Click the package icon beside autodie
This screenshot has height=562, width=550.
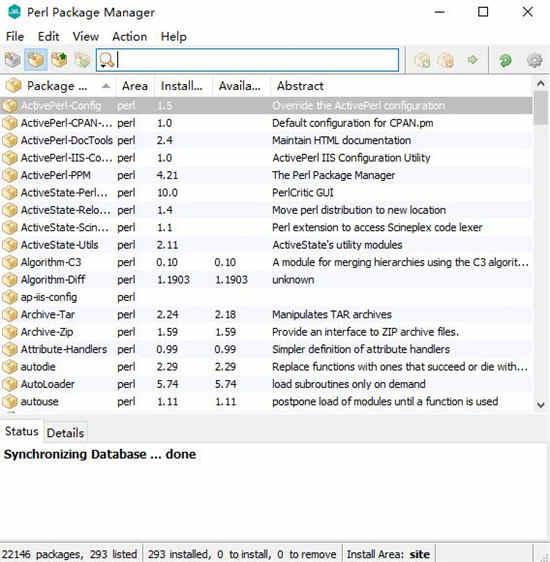coord(10,367)
